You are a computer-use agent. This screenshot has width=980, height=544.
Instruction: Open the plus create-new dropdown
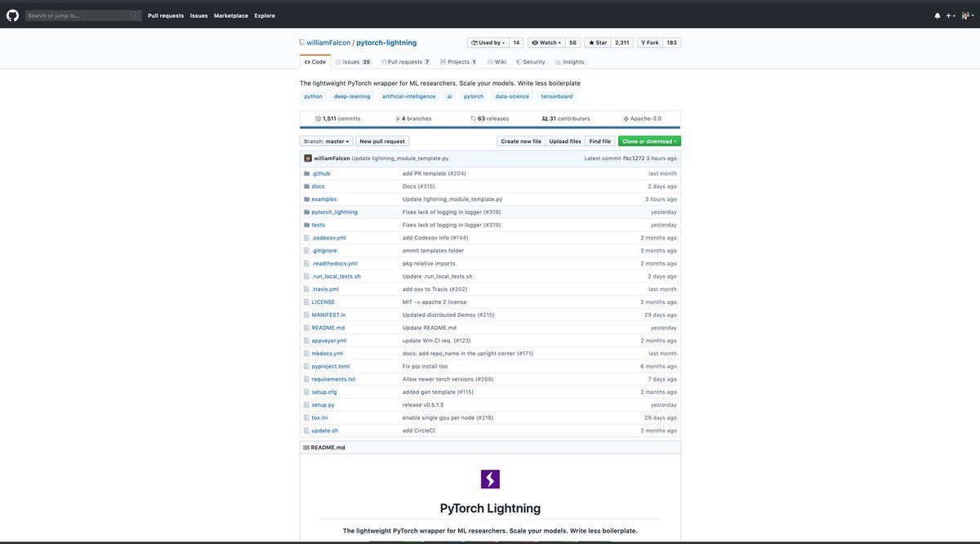pyautogui.click(x=951, y=16)
